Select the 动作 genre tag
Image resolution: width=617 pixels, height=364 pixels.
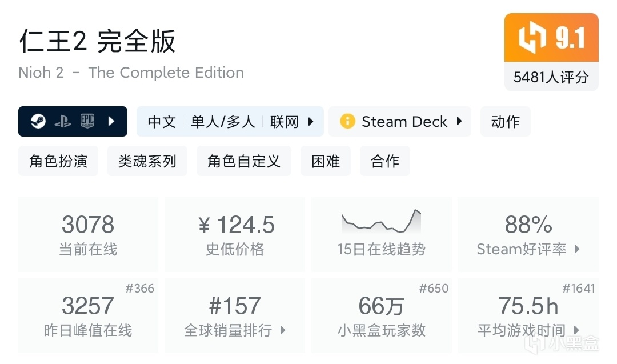pos(505,121)
